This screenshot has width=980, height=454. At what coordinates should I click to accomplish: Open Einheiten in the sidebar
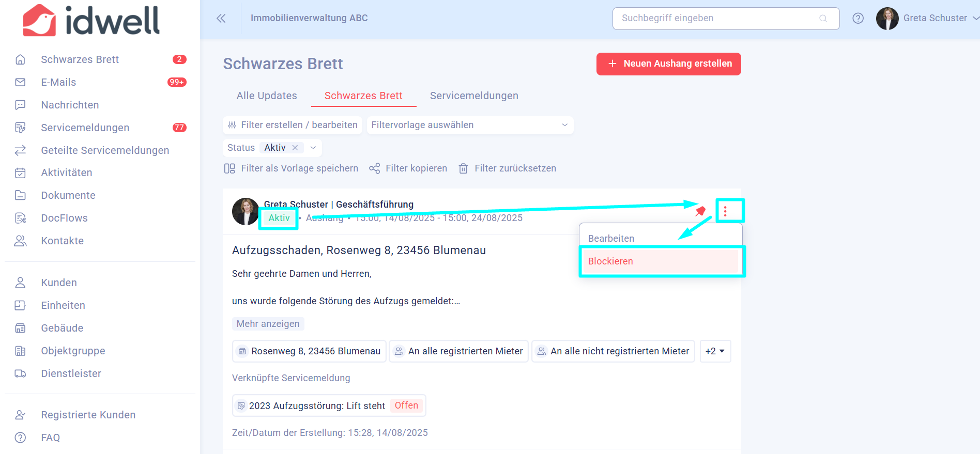click(x=63, y=305)
